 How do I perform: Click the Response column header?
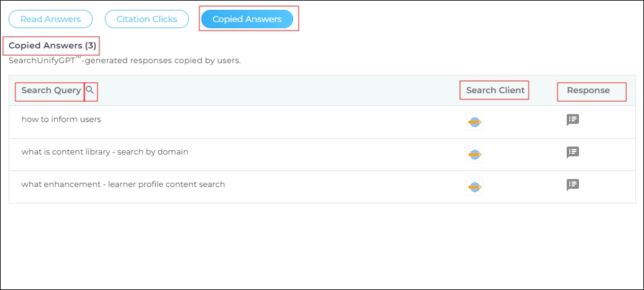coord(588,90)
